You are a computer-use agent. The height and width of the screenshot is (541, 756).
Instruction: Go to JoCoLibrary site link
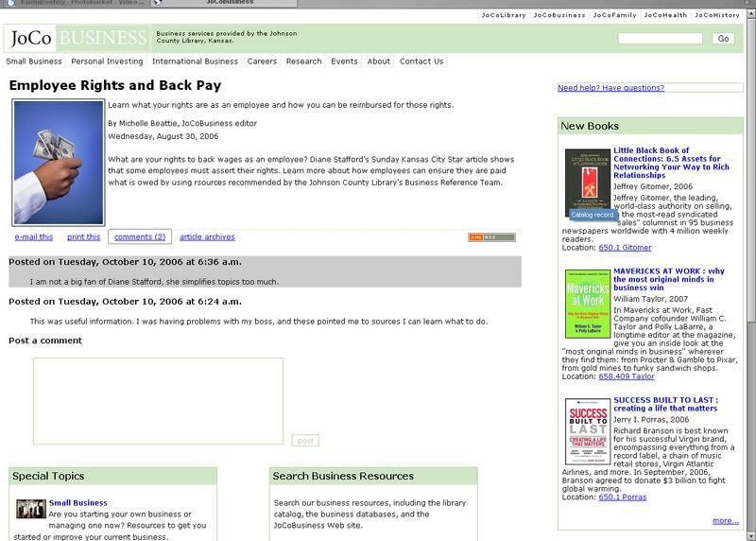pos(504,15)
